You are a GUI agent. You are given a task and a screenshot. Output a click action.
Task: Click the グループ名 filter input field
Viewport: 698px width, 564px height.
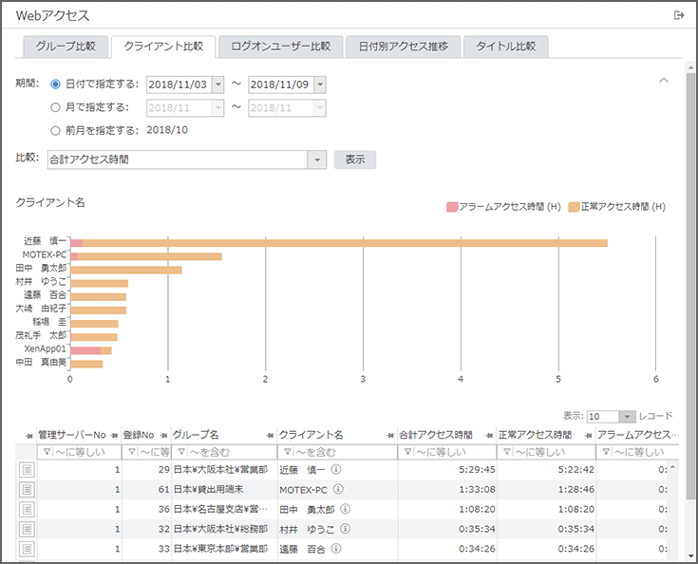tap(224, 452)
